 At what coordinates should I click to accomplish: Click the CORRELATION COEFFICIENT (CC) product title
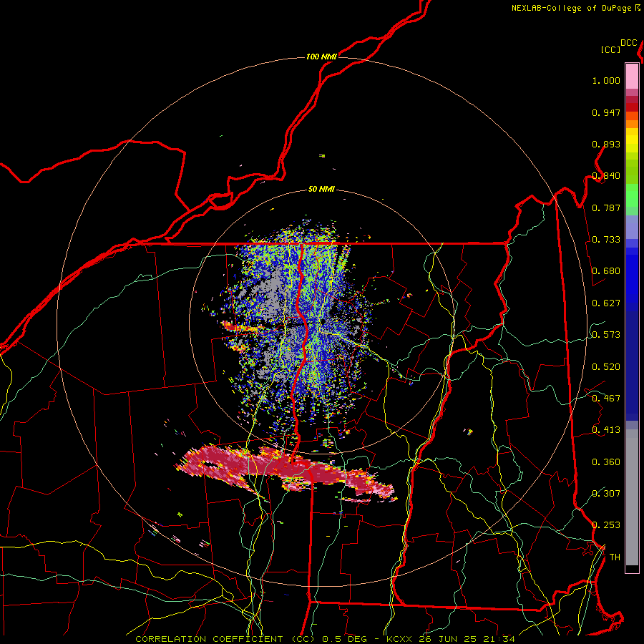click(227, 639)
